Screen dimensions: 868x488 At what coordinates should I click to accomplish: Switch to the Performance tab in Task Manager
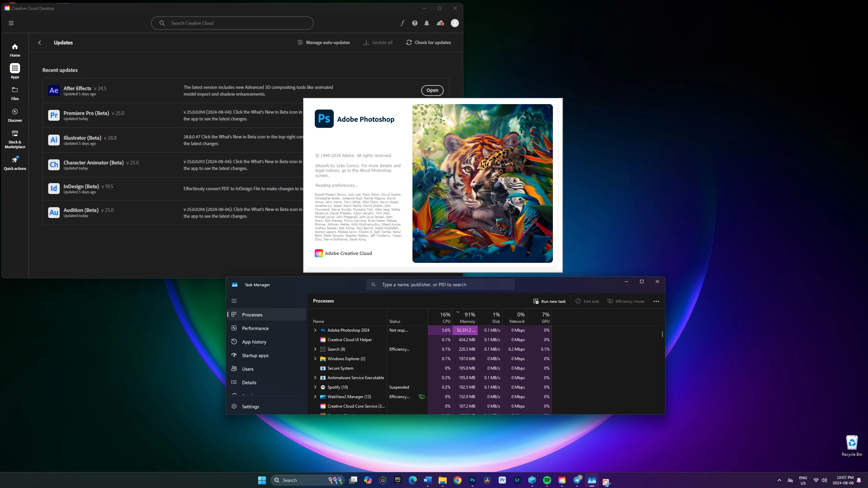(255, 328)
